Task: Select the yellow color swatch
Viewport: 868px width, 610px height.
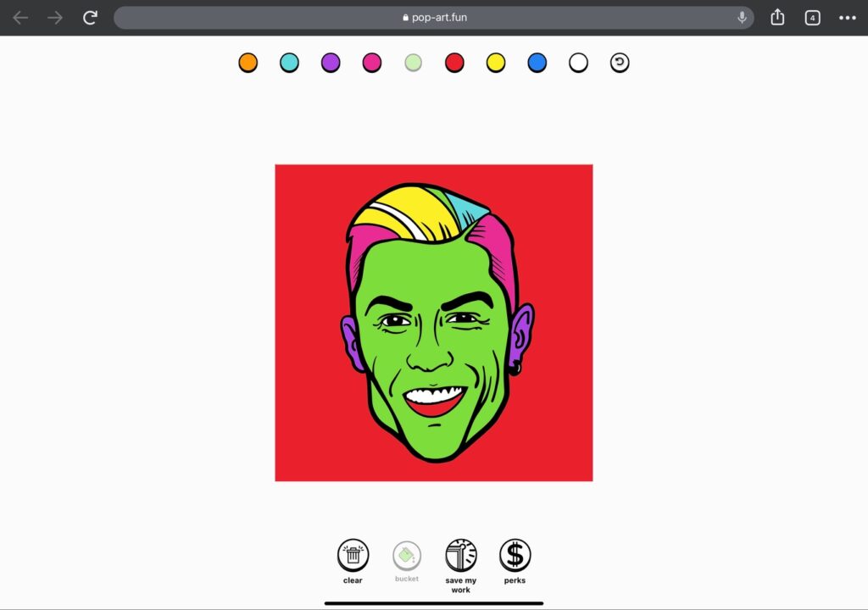Action: click(x=496, y=63)
